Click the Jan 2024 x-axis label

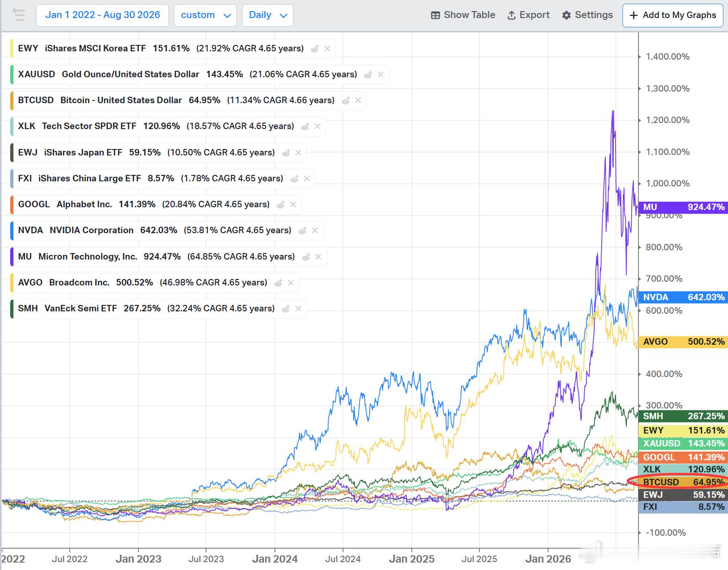[x=275, y=559]
